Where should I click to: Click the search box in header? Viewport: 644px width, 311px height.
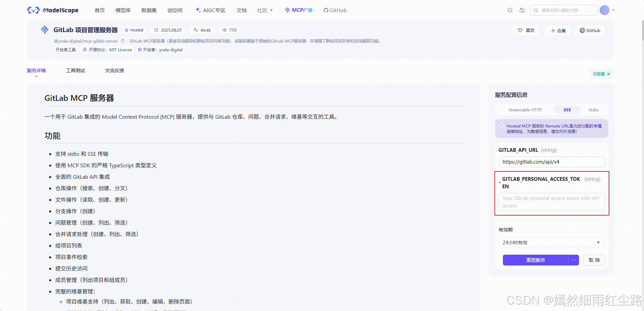564,10
